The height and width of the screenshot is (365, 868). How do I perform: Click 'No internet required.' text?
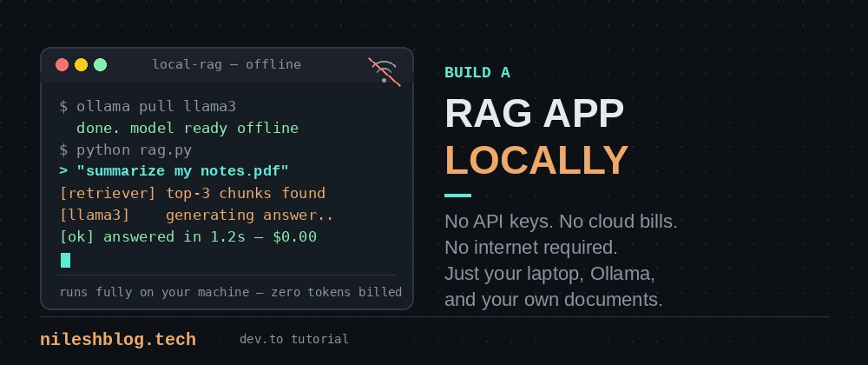pyautogui.click(x=531, y=248)
